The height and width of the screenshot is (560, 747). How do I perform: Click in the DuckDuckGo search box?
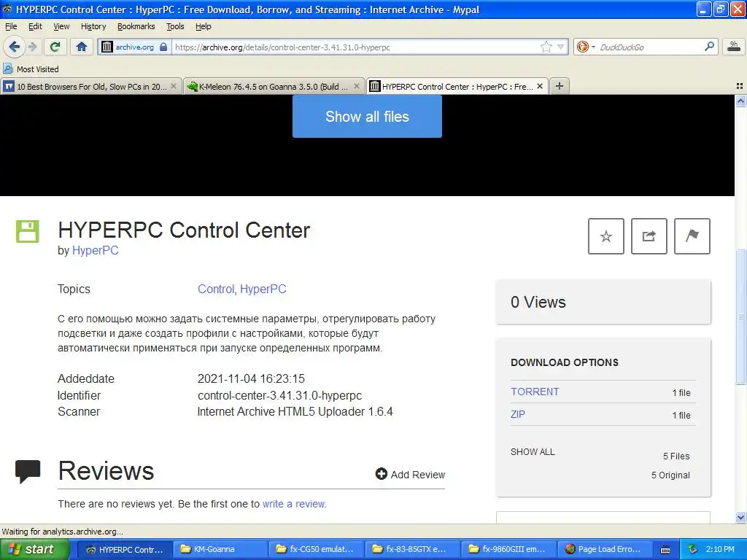click(650, 47)
